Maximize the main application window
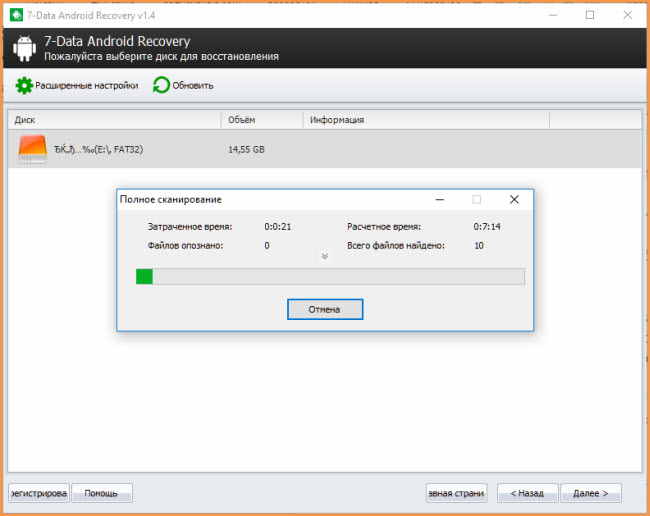This screenshot has height=516, width=650. (590, 15)
